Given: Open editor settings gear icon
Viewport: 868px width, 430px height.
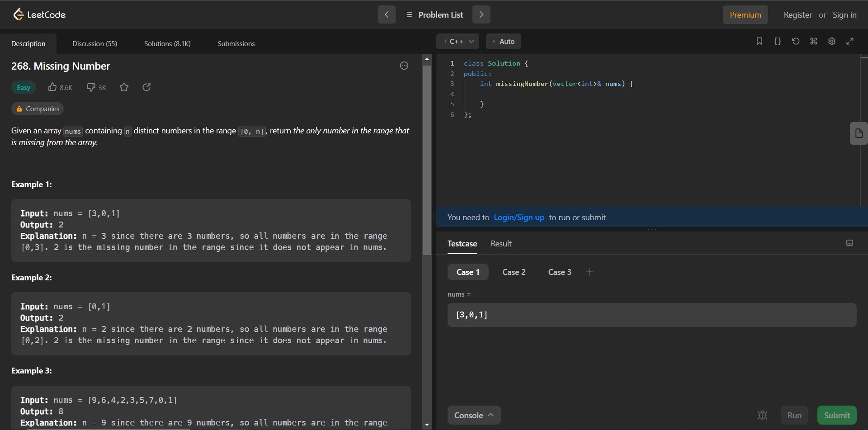Looking at the screenshot, I should [832, 41].
